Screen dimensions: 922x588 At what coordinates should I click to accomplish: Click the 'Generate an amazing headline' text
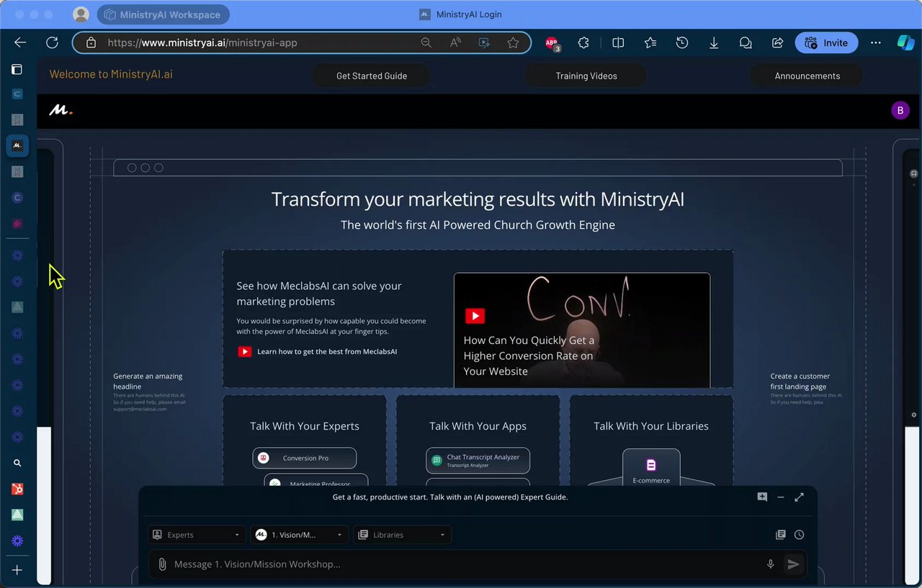coord(148,381)
